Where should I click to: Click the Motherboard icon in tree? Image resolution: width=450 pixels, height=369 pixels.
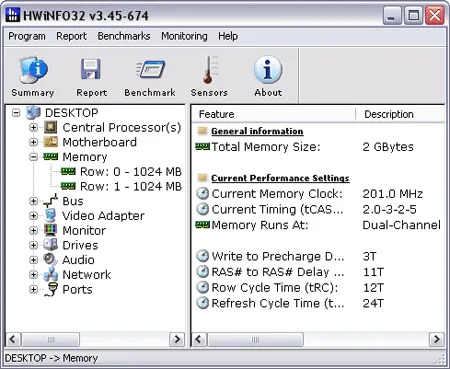(x=51, y=142)
